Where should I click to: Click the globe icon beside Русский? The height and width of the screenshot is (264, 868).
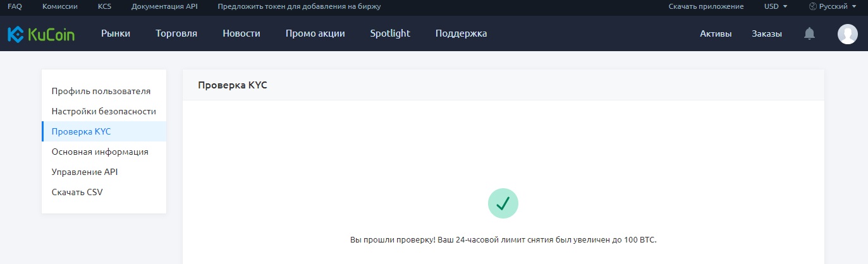click(x=813, y=6)
